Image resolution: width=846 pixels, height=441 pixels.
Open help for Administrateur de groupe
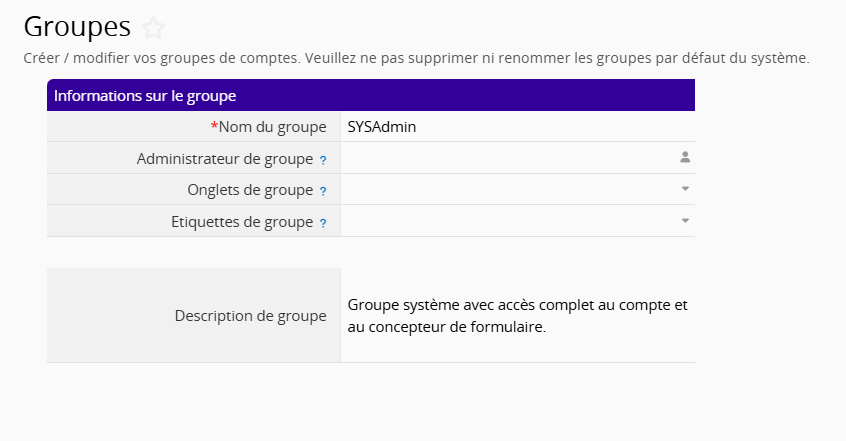click(x=323, y=160)
